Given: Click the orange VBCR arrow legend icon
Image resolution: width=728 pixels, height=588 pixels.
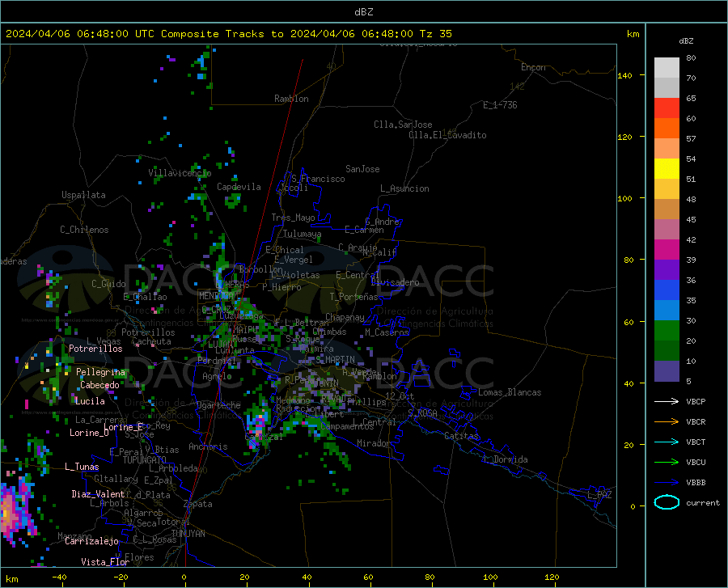Looking at the screenshot, I should click(667, 422).
